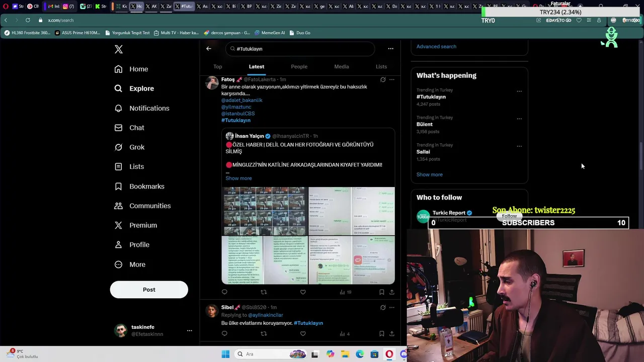
Task: Open the X logo home icon
Action: click(x=118, y=49)
